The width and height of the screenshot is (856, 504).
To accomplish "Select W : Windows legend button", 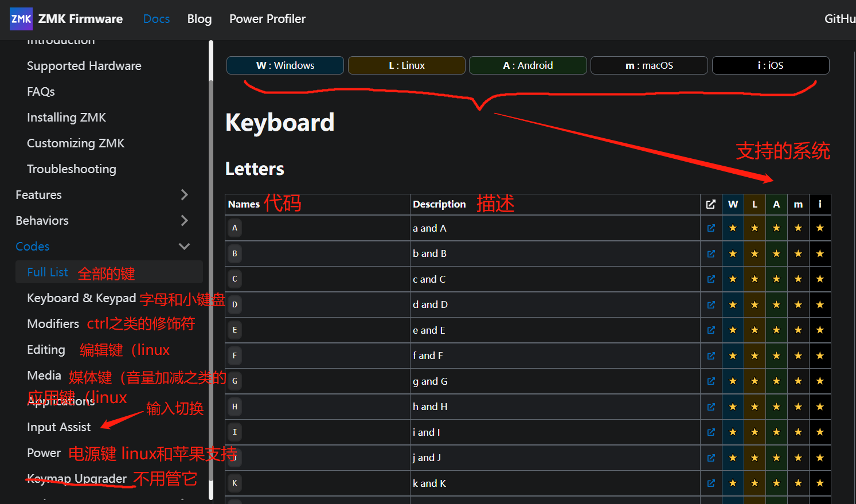I will point(285,65).
